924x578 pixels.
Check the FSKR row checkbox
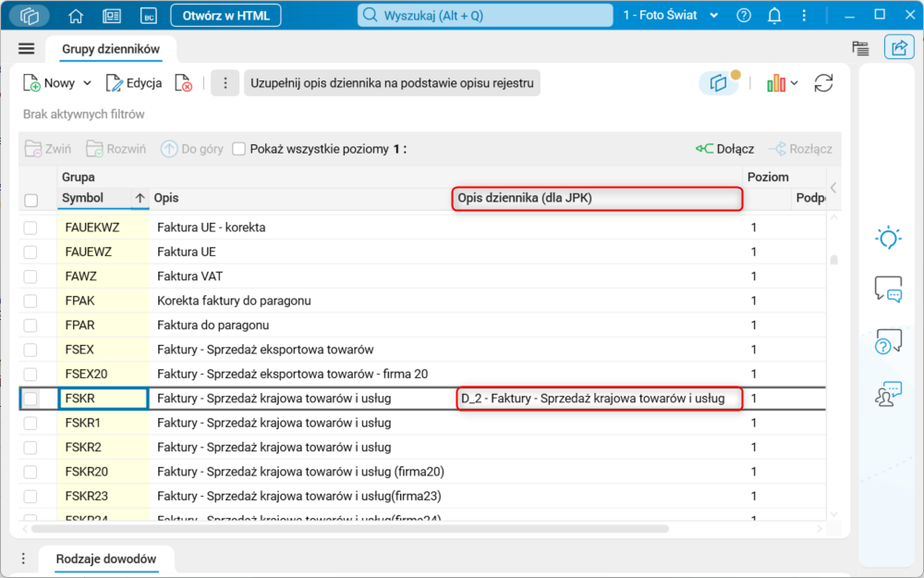[30, 399]
